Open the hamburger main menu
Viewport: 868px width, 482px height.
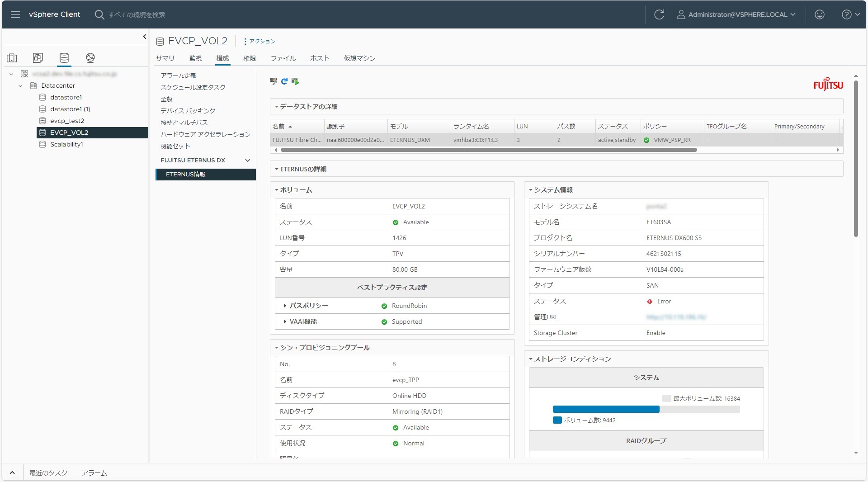pyautogui.click(x=15, y=14)
